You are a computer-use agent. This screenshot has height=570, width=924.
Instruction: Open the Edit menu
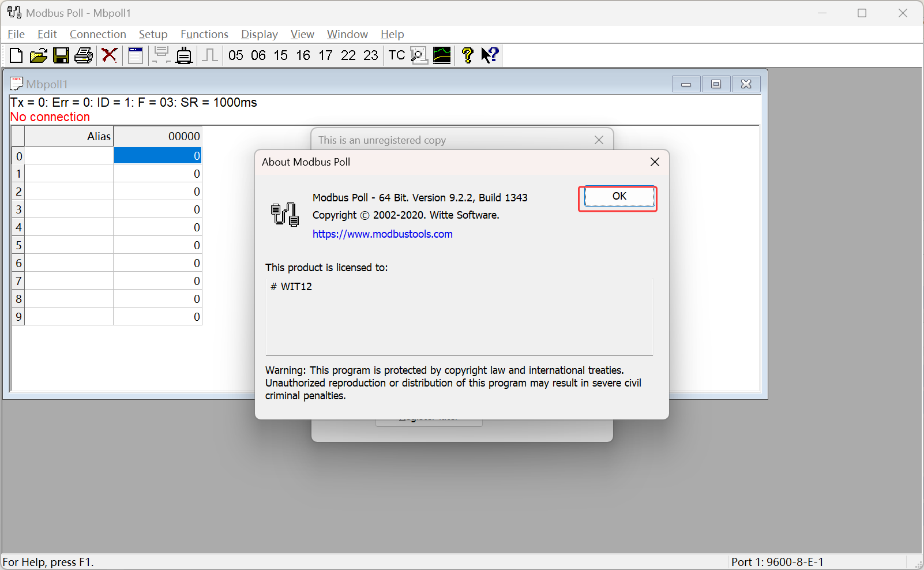pos(47,35)
